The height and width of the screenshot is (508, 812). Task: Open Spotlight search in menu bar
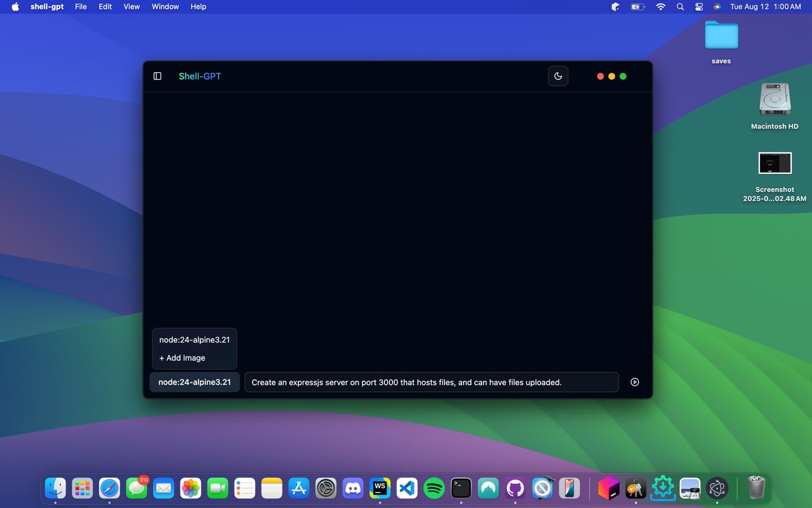coord(680,7)
